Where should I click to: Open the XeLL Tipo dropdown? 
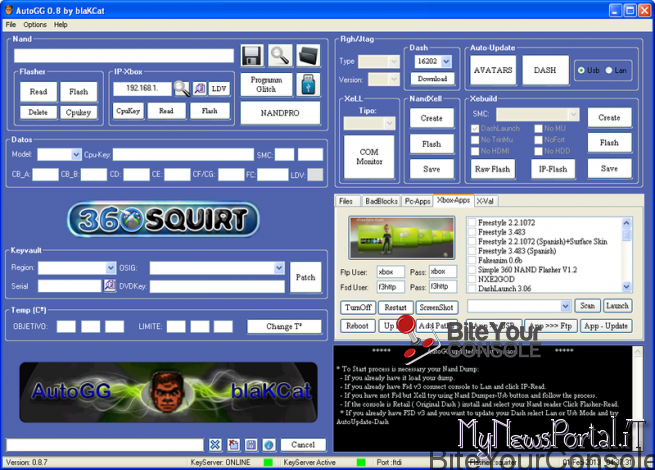(x=389, y=123)
